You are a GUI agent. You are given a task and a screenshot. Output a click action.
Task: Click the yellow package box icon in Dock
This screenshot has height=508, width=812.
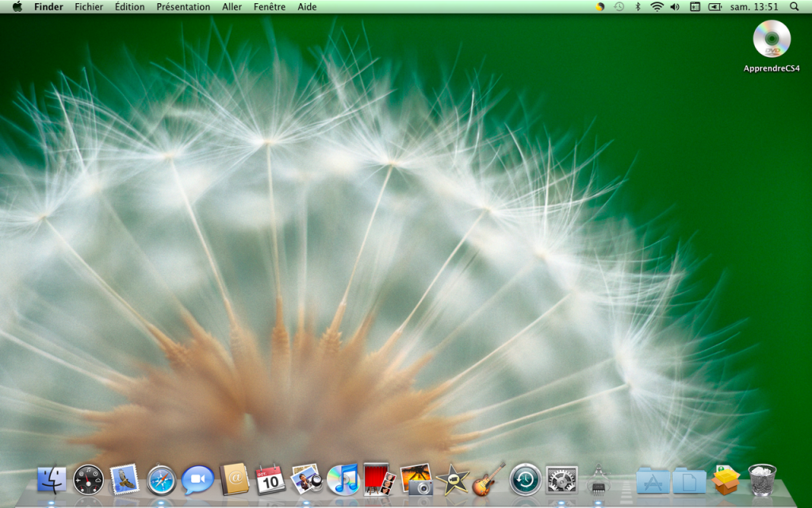pyautogui.click(x=726, y=480)
